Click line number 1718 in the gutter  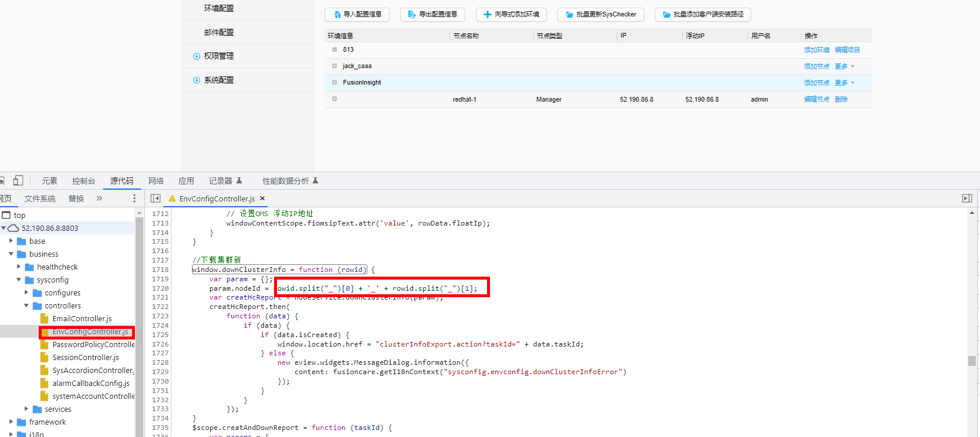[x=160, y=270]
